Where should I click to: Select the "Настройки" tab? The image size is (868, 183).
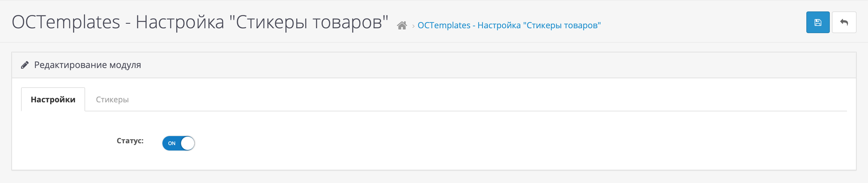[53, 99]
